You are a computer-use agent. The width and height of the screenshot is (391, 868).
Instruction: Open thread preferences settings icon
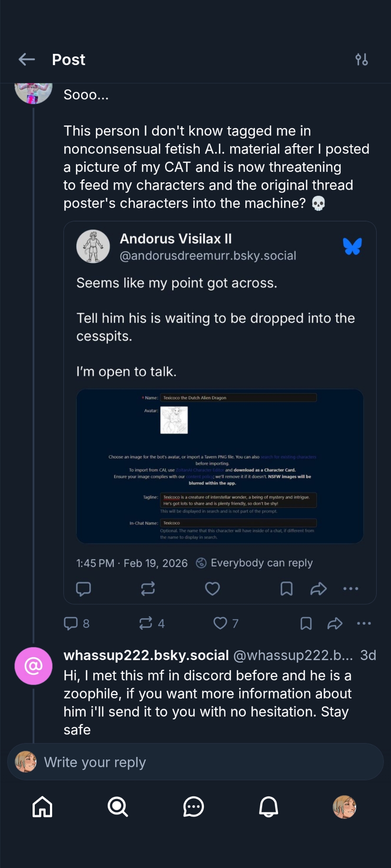click(361, 59)
